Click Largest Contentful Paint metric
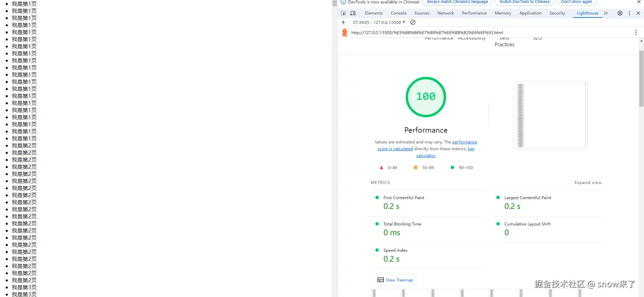The image size is (644, 297). pyautogui.click(x=549, y=203)
